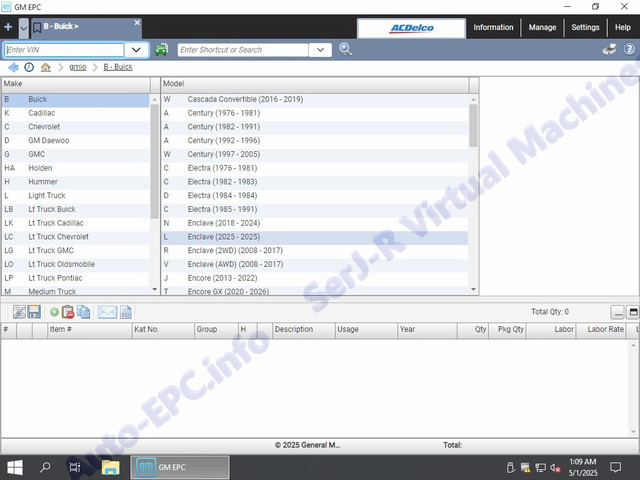
Task: Save the parts list with floppy icon
Action: click(x=34, y=312)
